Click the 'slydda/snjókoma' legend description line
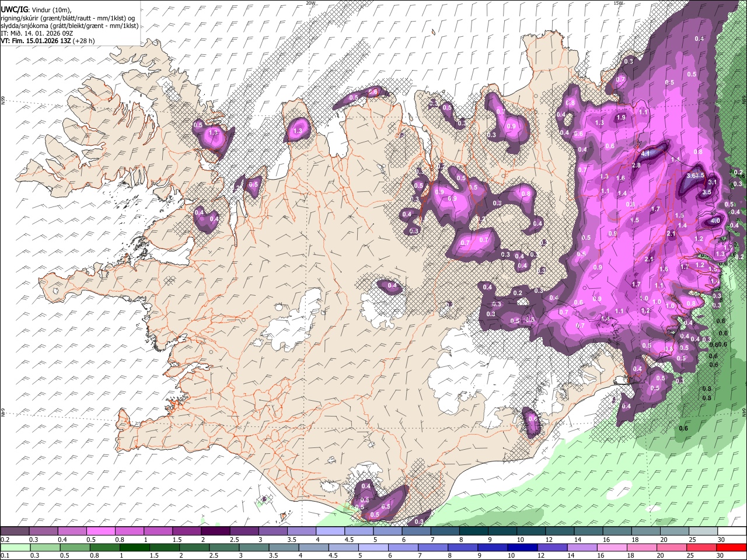The height and width of the screenshot is (560, 747). (x=69, y=26)
